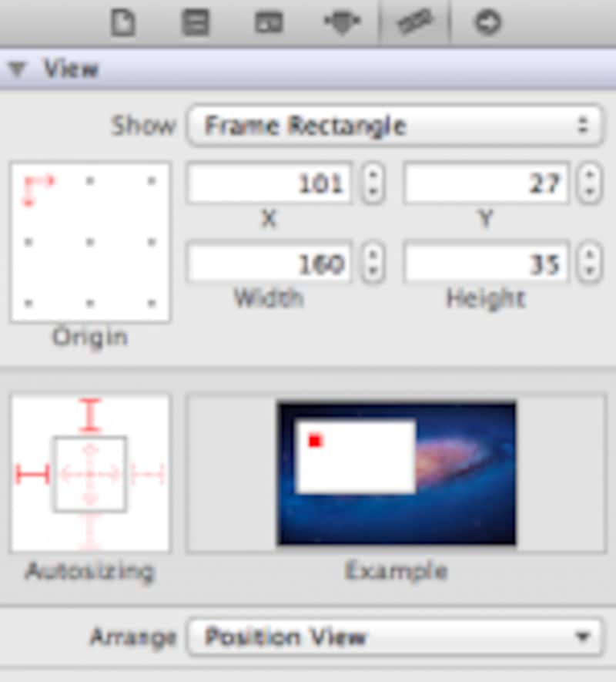Select the center origin anchor point
The width and height of the screenshot is (616, 682).
90,242
